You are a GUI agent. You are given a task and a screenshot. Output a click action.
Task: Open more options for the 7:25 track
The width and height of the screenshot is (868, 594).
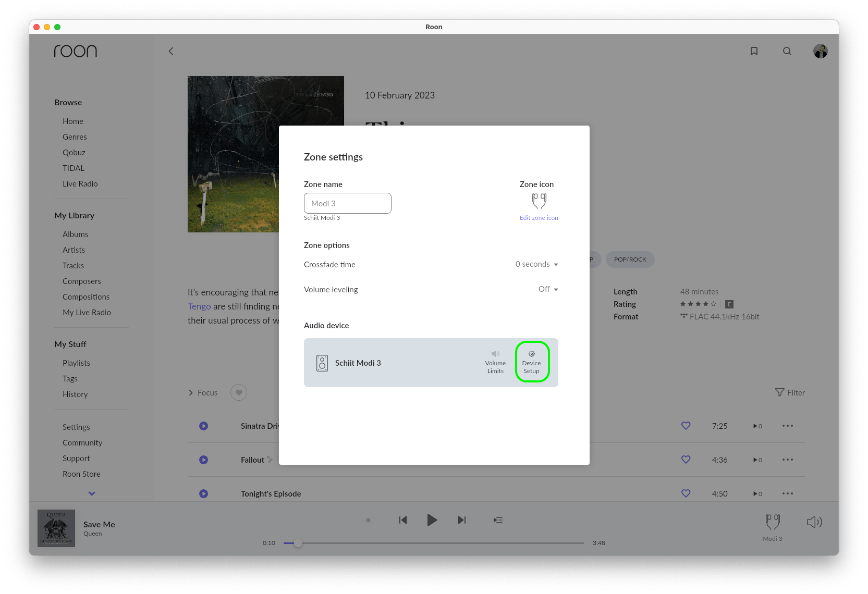pos(788,426)
